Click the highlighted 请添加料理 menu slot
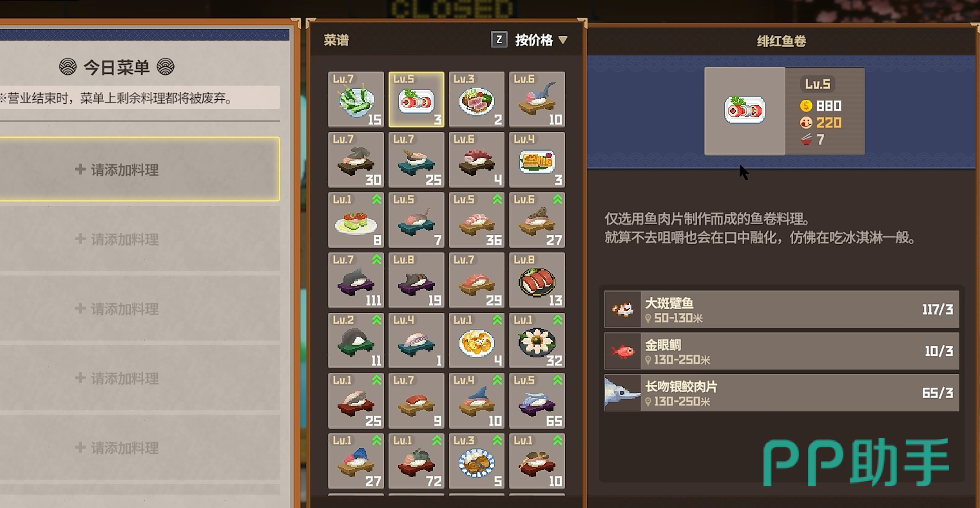Screen dimensions: 980x508 [139, 169]
